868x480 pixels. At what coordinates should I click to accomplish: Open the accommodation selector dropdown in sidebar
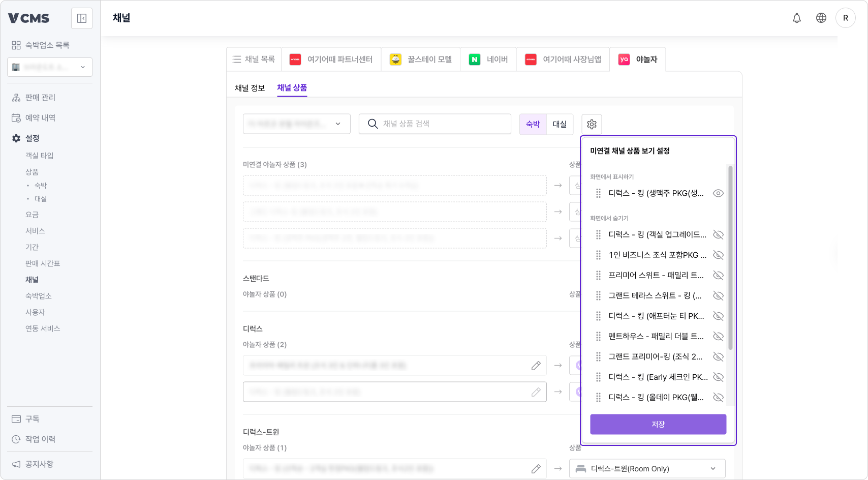click(49, 67)
